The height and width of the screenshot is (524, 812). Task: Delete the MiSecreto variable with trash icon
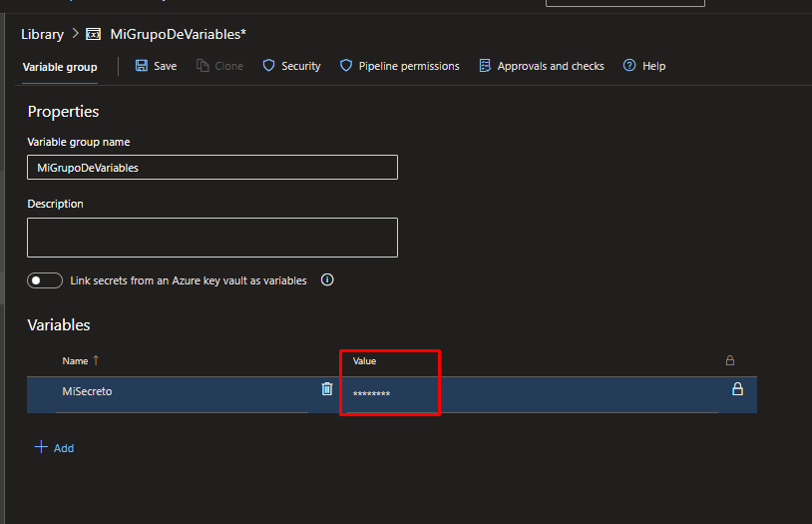(x=327, y=389)
